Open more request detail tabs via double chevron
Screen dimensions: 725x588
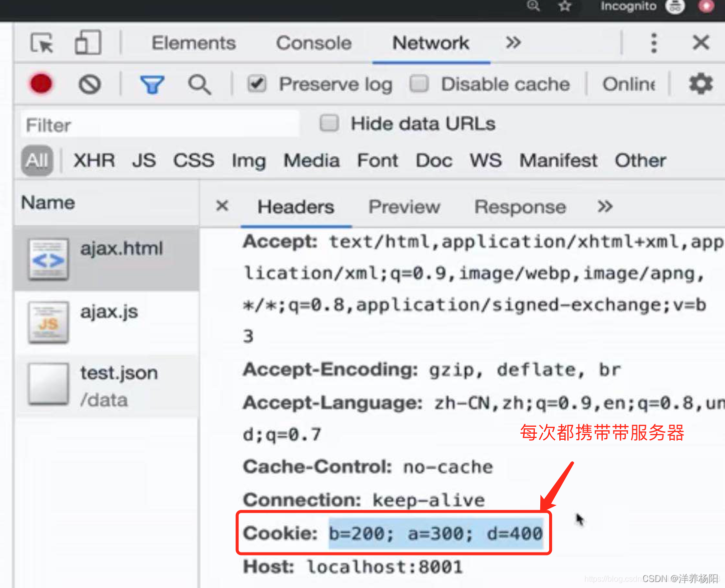click(x=605, y=206)
